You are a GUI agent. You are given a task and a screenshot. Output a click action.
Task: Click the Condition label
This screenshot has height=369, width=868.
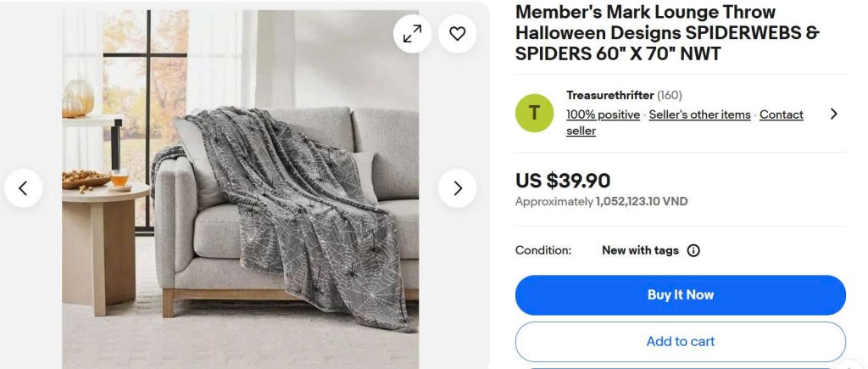[543, 250]
